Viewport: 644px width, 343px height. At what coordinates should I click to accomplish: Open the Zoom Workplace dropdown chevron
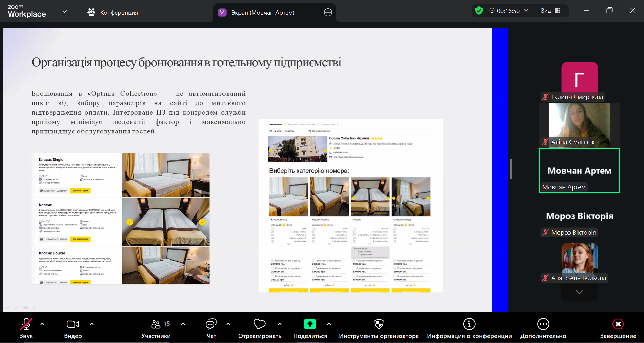point(65,12)
